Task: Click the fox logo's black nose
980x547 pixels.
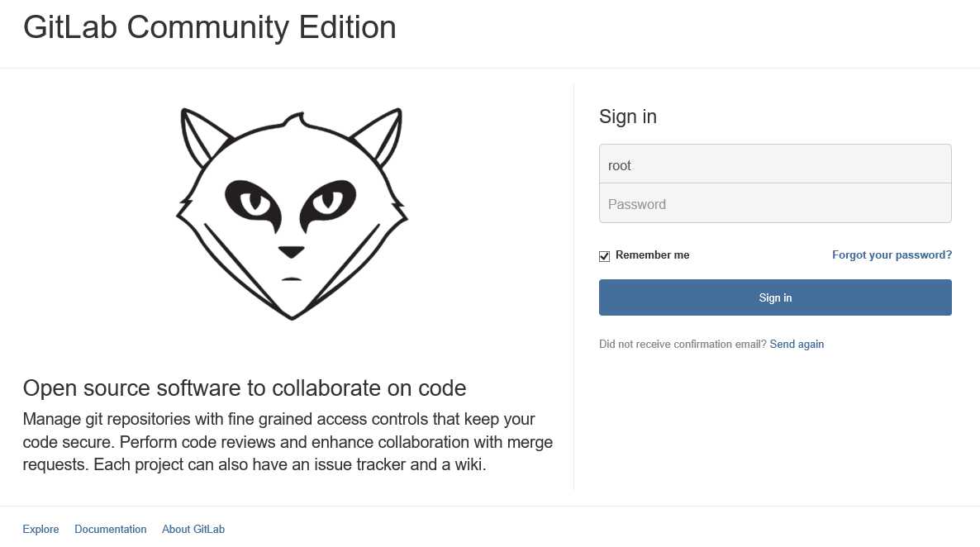Action: [291, 252]
